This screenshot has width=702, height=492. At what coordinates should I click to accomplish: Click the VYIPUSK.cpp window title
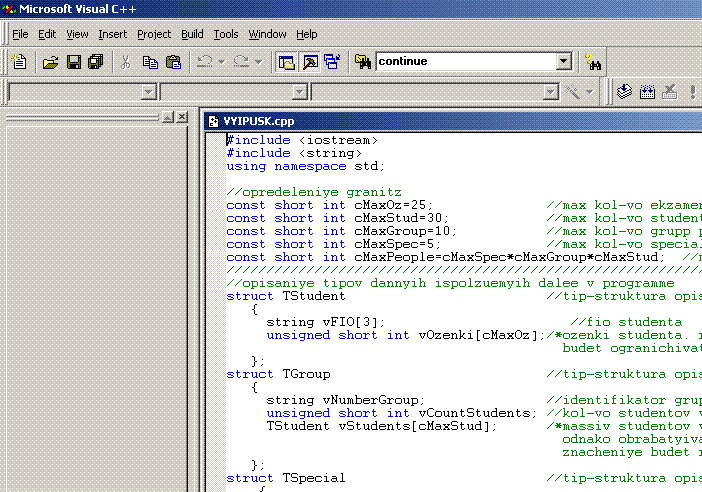259,121
